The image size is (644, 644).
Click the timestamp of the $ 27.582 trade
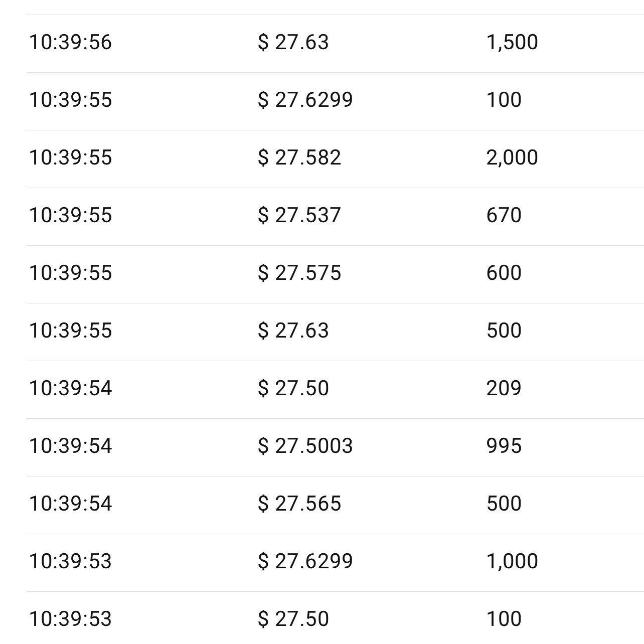point(70,157)
